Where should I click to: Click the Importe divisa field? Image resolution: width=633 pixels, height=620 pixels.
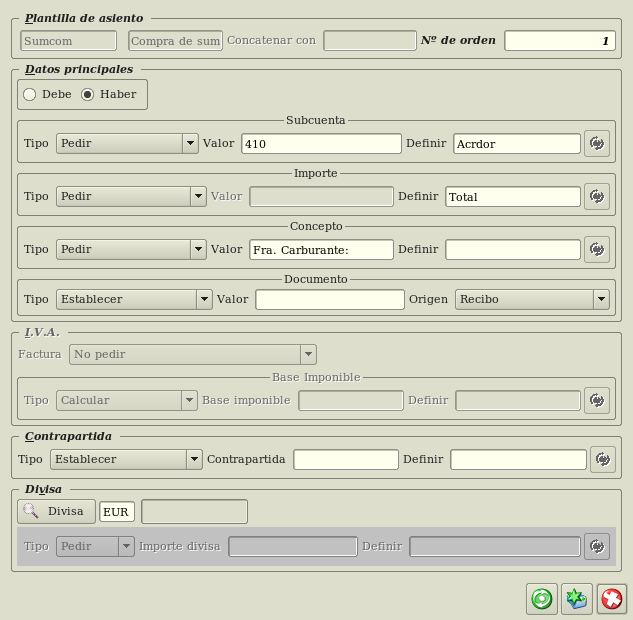coord(293,547)
